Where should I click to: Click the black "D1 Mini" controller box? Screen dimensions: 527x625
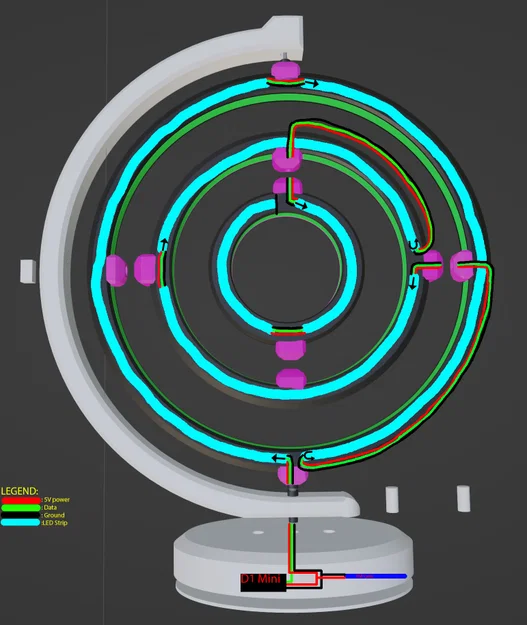point(263,582)
